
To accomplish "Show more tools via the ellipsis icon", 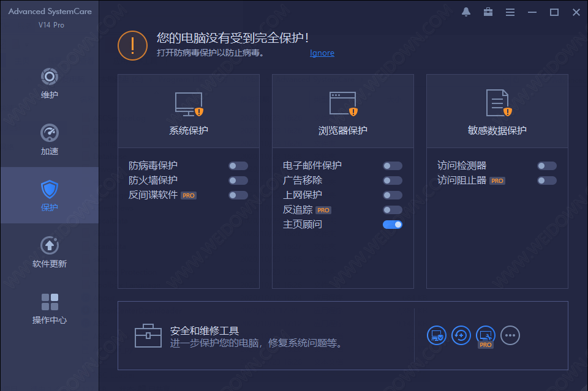I will 510,335.
